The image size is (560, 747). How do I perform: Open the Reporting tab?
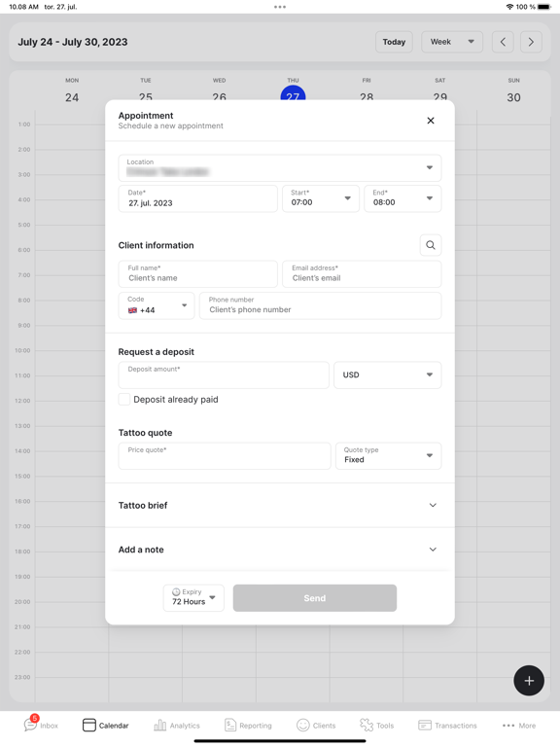[x=248, y=725]
